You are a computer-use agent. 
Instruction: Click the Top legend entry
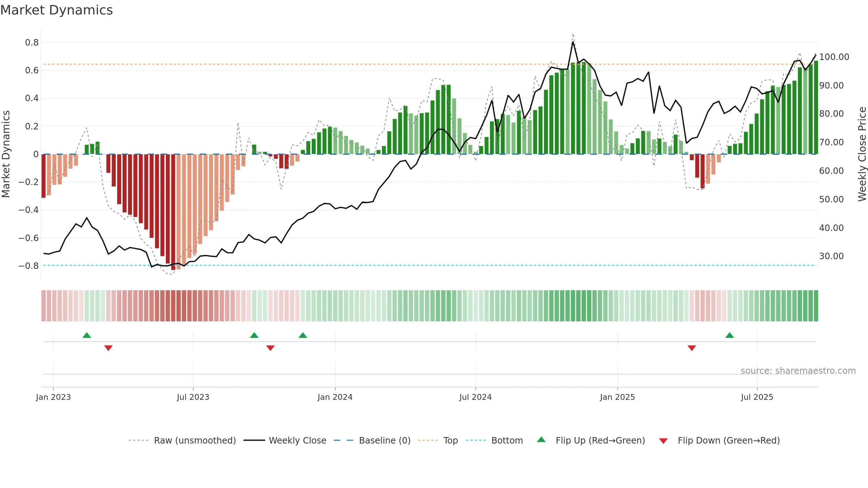coord(438,440)
